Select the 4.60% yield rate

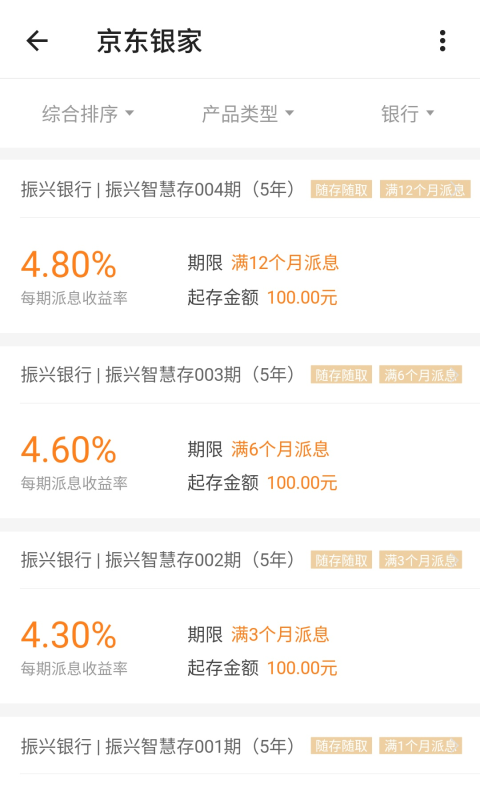[x=69, y=449]
